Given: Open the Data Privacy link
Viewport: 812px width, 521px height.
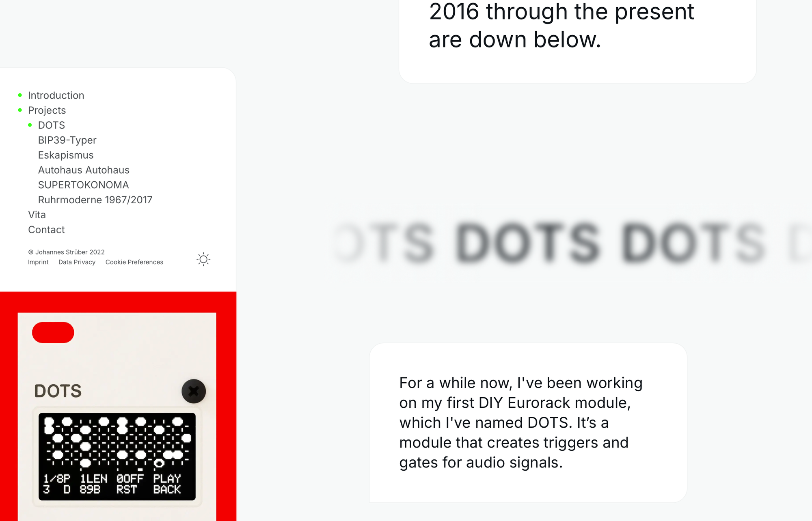Looking at the screenshot, I should 77,262.
